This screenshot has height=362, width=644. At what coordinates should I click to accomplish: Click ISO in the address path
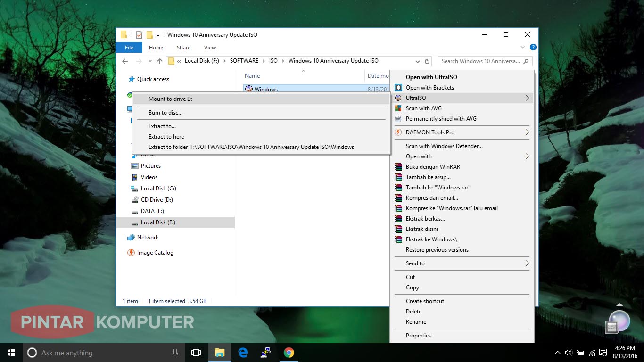tap(273, 61)
